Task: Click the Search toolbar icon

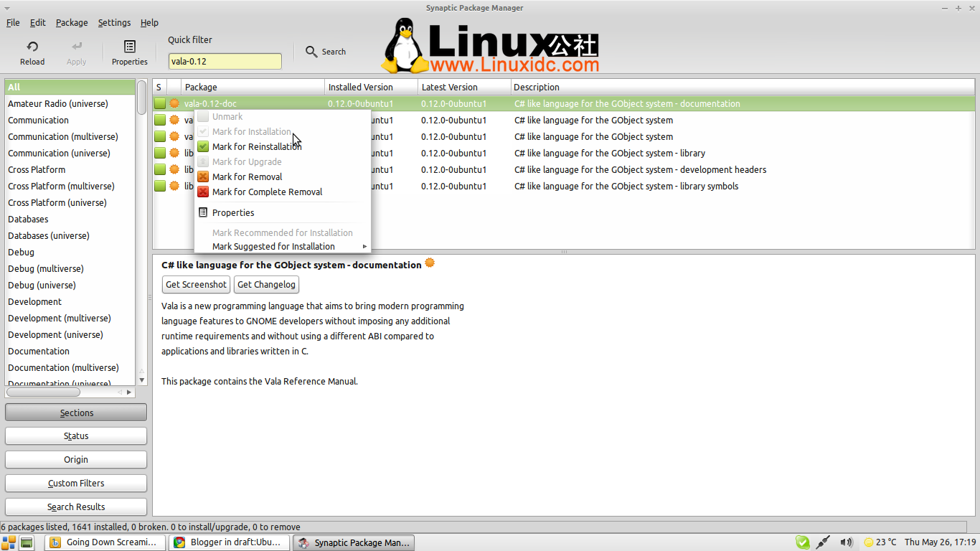Action: [312, 51]
